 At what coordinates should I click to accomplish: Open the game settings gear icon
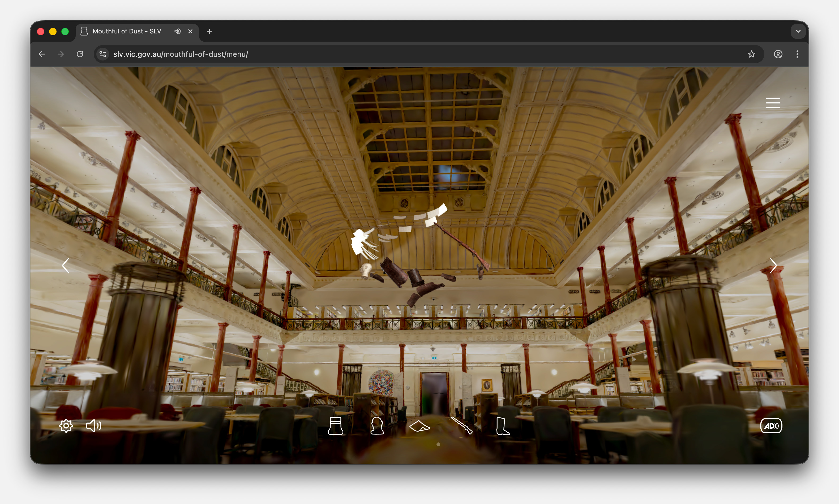click(66, 425)
